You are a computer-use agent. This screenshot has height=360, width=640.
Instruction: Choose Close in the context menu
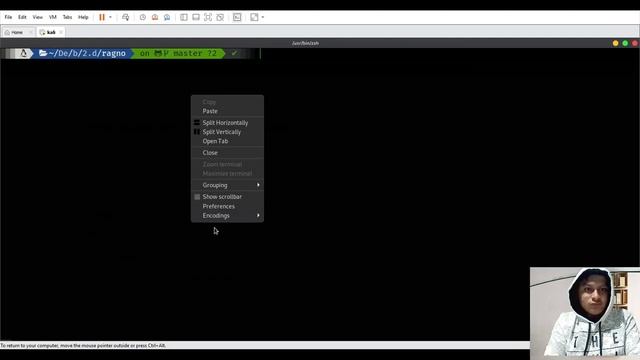227,153
